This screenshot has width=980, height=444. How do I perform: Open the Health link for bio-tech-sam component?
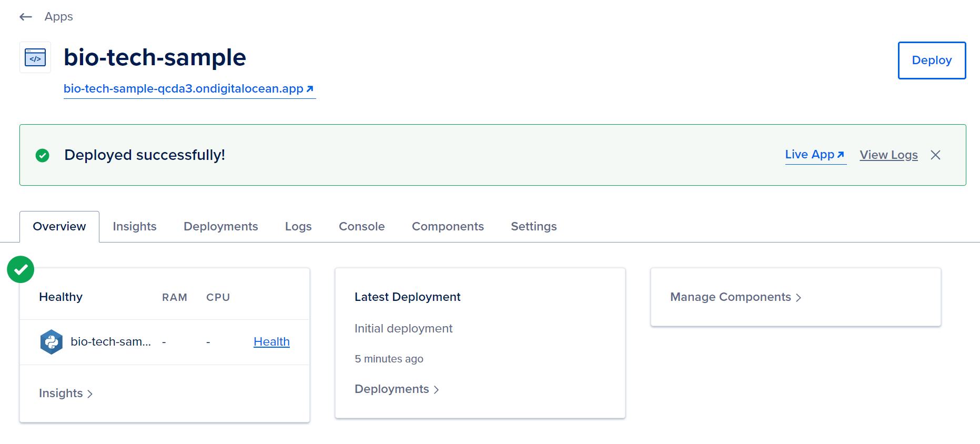coord(271,342)
